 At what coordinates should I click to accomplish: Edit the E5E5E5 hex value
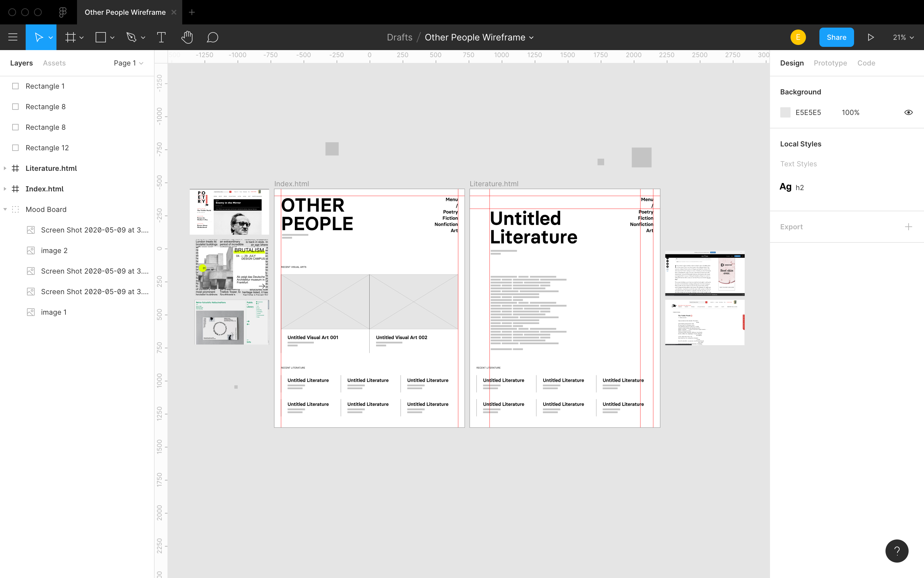[808, 112]
